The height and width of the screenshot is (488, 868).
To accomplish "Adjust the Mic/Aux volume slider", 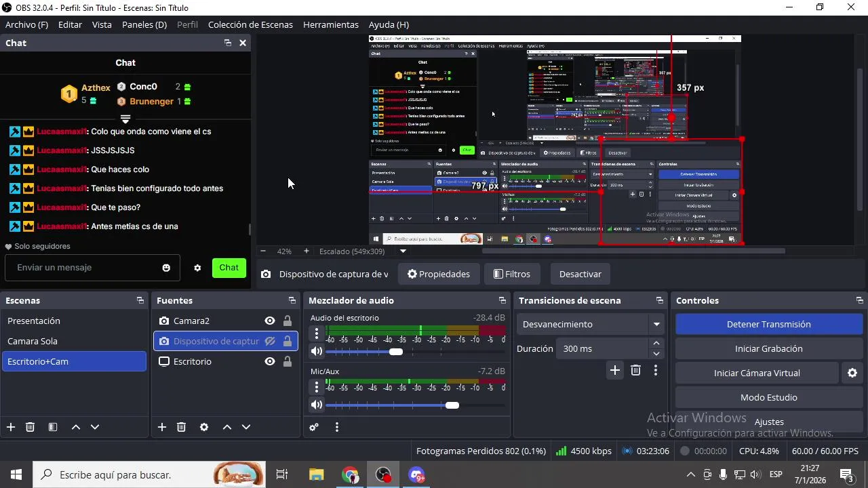I will [x=452, y=405].
